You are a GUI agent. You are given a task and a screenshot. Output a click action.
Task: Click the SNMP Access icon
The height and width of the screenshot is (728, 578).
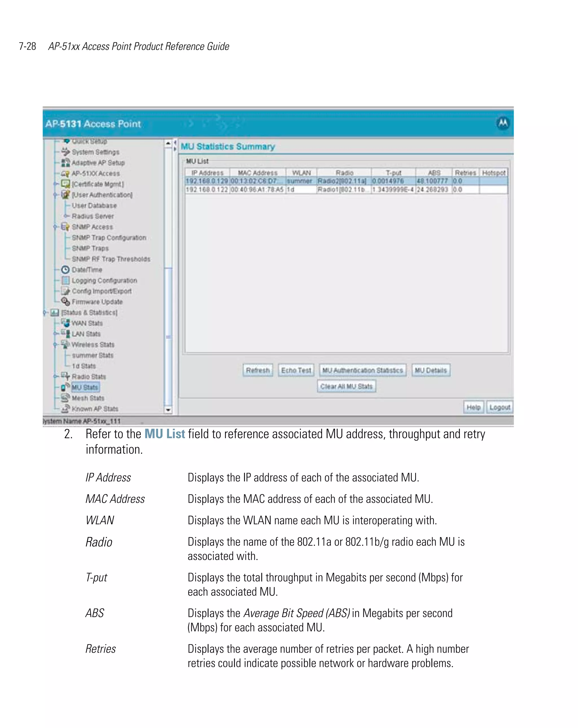pyautogui.click(x=65, y=227)
